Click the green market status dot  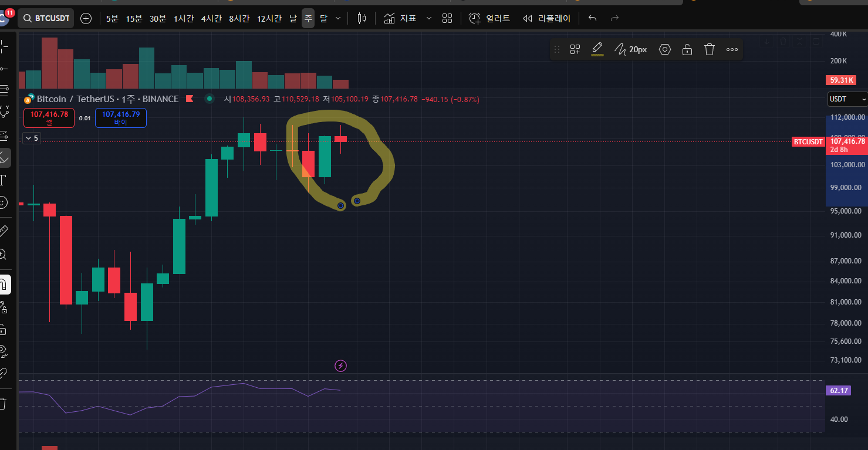[x=209, y=99]
